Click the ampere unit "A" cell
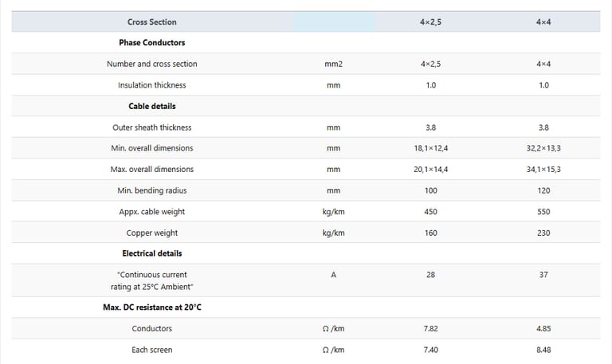 (333, 275)
